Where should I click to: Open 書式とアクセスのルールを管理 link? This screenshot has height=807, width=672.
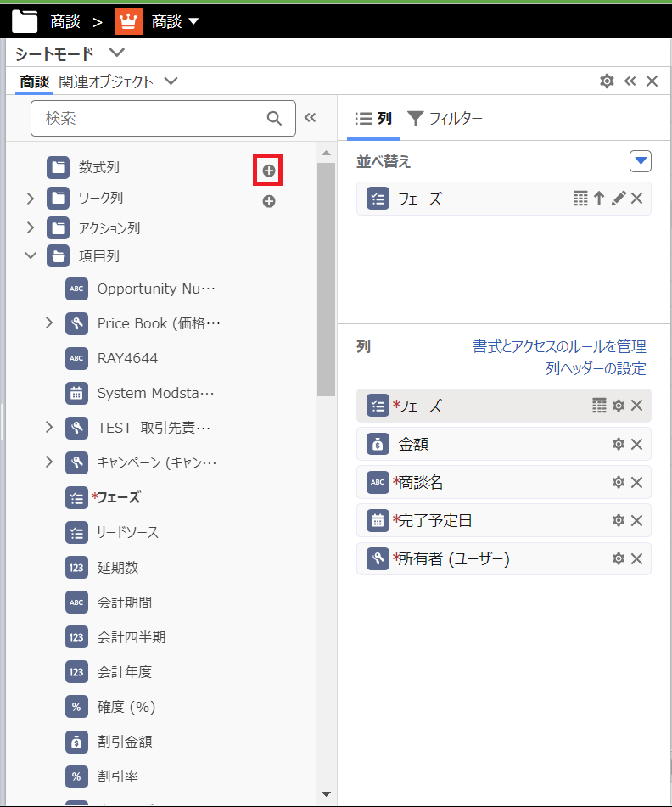tap(559, 346)
